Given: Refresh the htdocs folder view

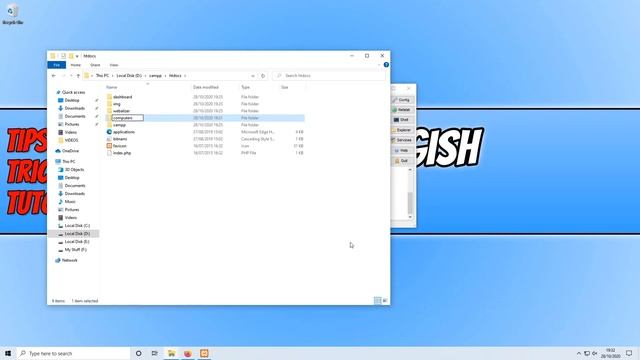Looking at the screenshot, I should point(263,76).
